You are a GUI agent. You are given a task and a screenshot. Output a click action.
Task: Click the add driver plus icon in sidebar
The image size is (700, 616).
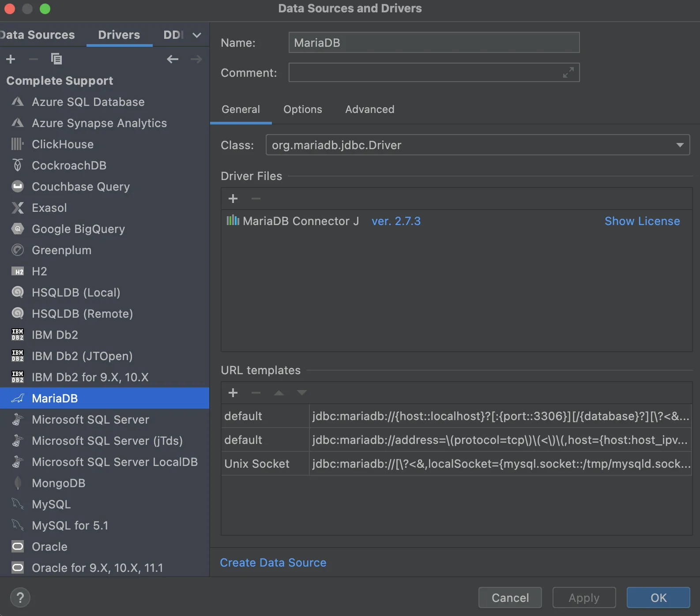11,59
